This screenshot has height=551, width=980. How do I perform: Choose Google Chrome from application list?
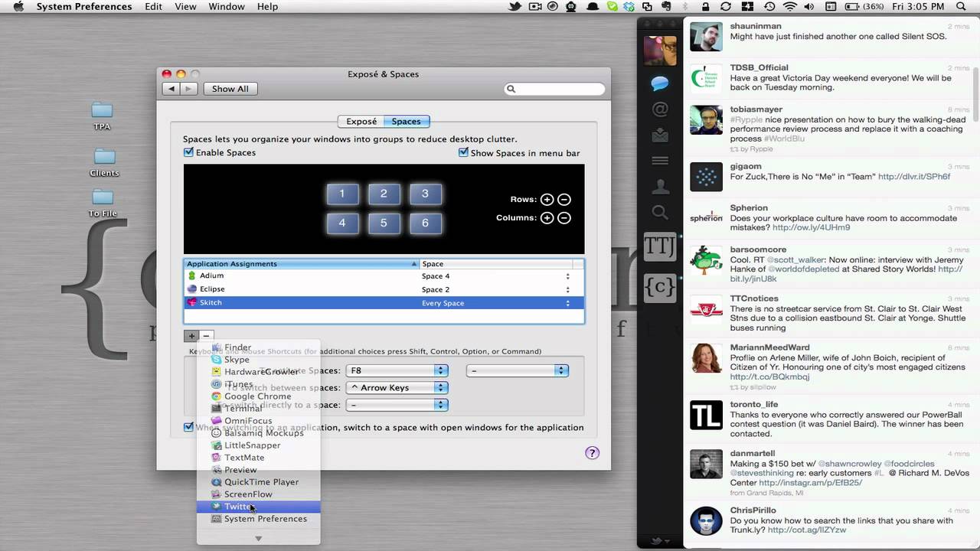[258, 396]
